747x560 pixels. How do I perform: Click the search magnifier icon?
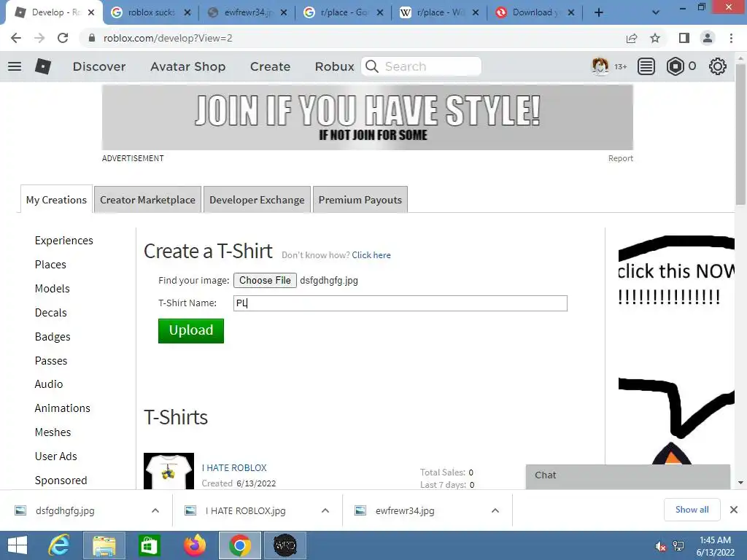372,66
